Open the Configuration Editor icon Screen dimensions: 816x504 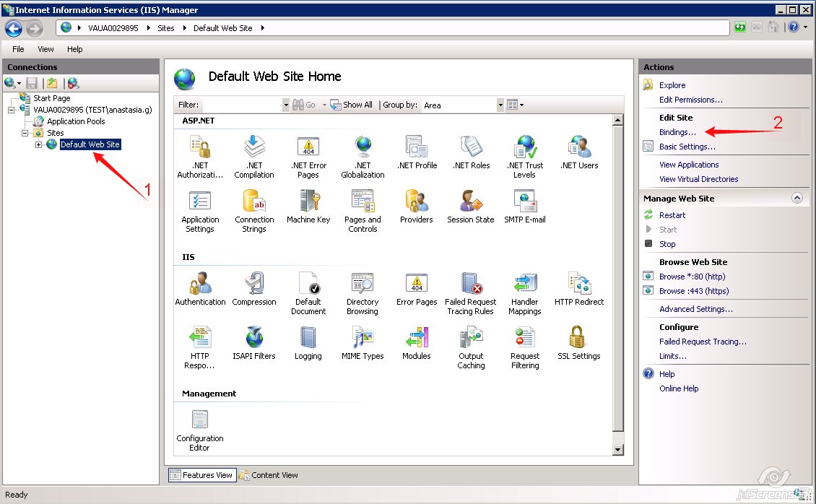coord(200,420)
